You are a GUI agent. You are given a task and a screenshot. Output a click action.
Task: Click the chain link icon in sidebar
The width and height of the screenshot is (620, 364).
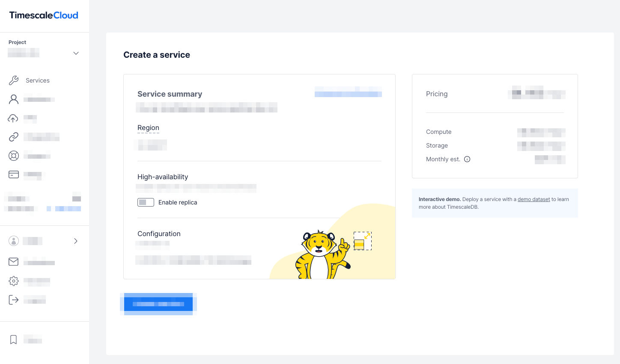(14, 137)
